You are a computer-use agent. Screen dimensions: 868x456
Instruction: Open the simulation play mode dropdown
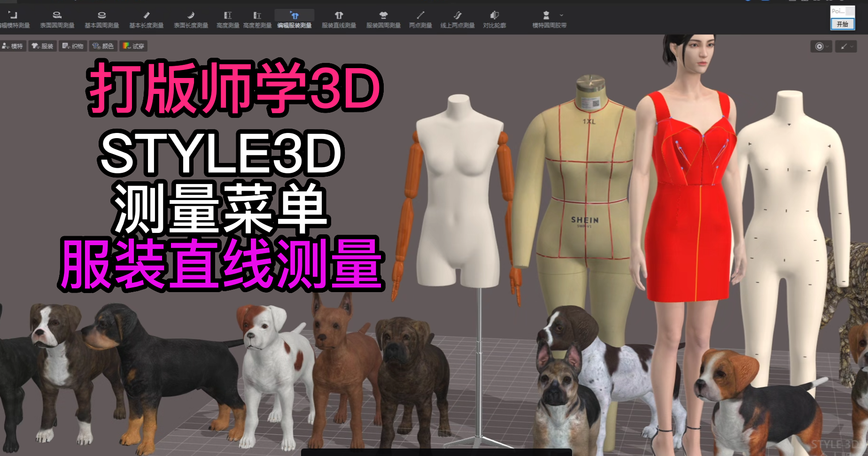821,46
